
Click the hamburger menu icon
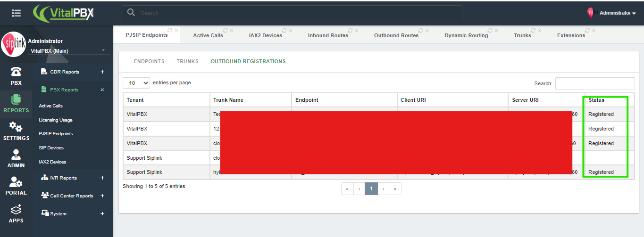click(x=17, y=13)
